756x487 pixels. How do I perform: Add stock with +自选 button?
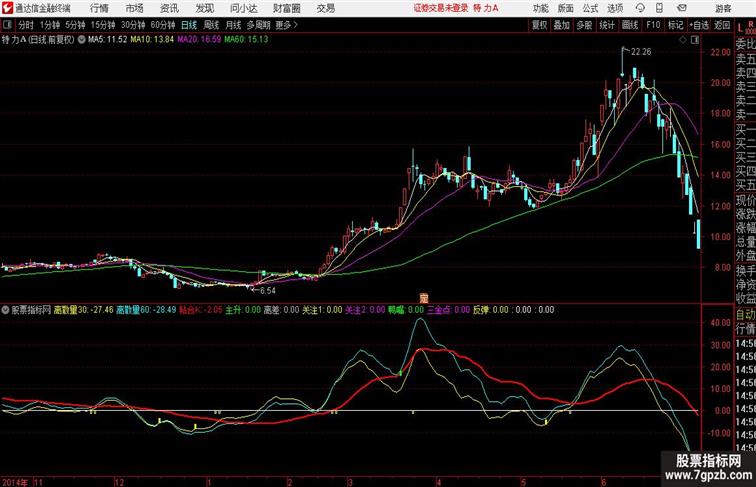pos(699,25)
